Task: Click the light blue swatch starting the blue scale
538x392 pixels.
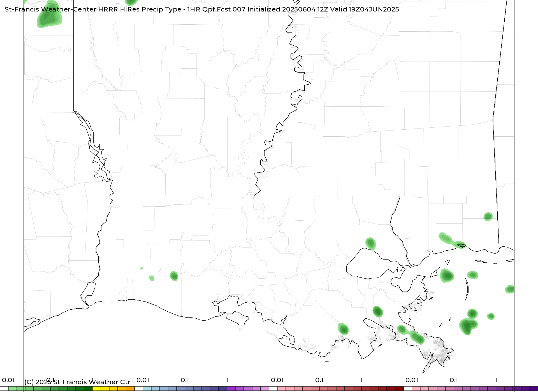Action: pos(147,389)
